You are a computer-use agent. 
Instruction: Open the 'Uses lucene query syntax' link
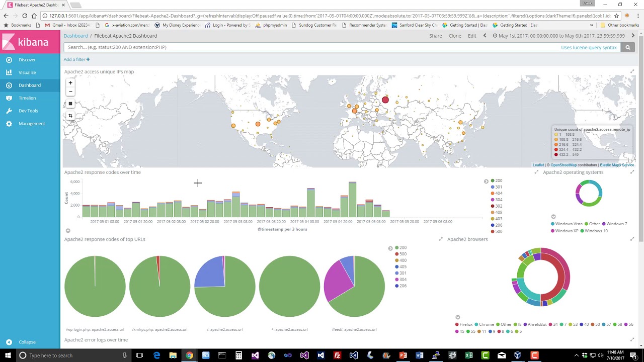click(x=589, y=47)
